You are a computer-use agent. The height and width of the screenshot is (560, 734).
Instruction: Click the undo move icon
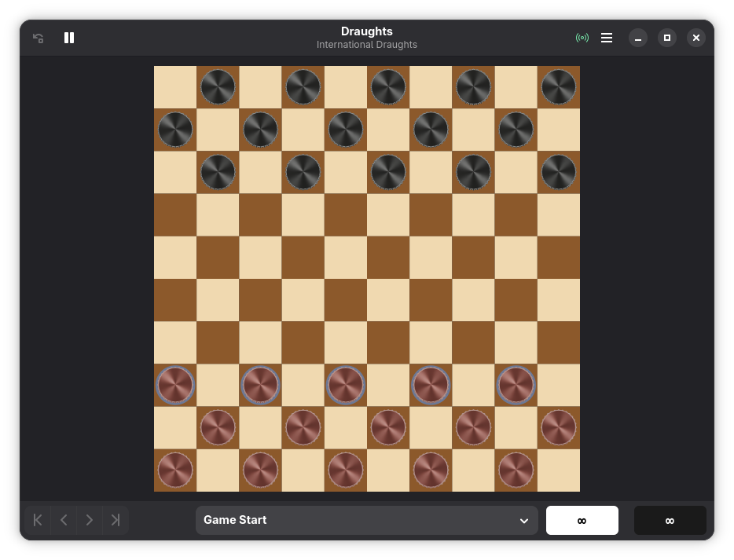coord(39,38)
